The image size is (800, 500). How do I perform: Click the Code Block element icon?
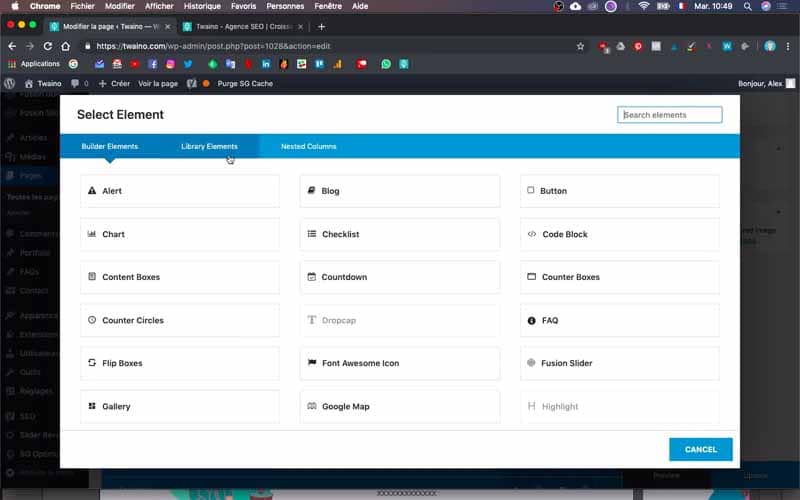(x=532, y=234)
